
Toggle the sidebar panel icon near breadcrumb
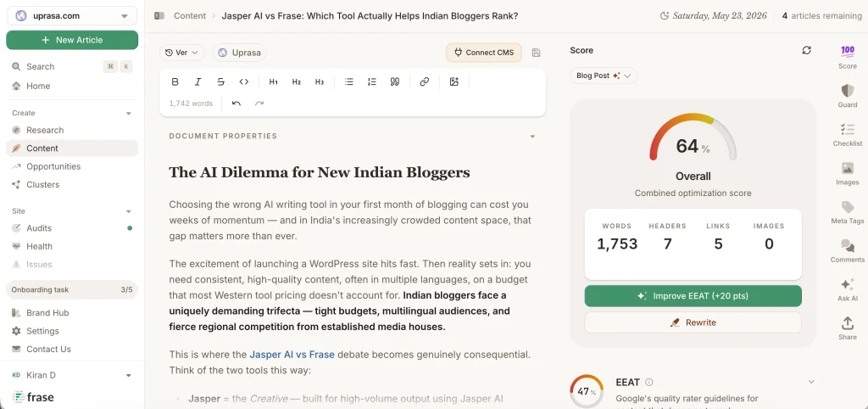tap(159, 16)
